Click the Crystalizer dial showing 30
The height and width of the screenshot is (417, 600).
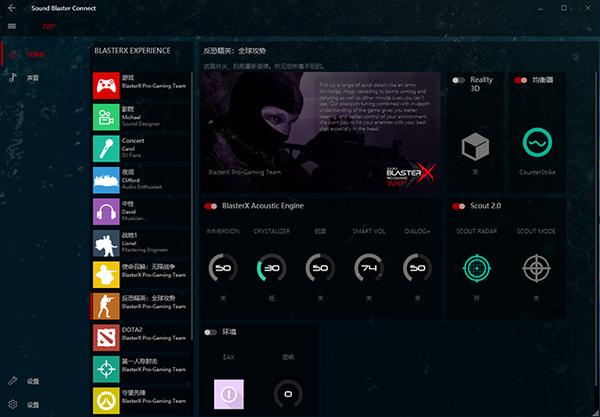coord(271,268)
